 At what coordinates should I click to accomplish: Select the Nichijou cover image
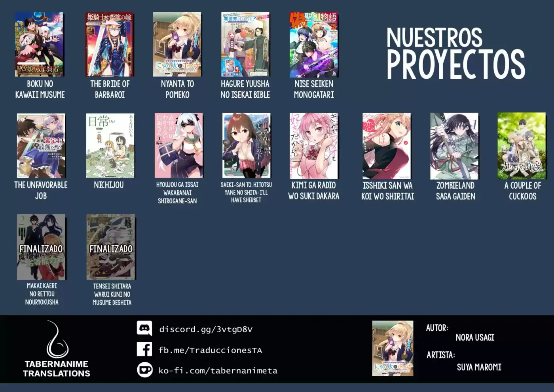click(x=110, y=146)
